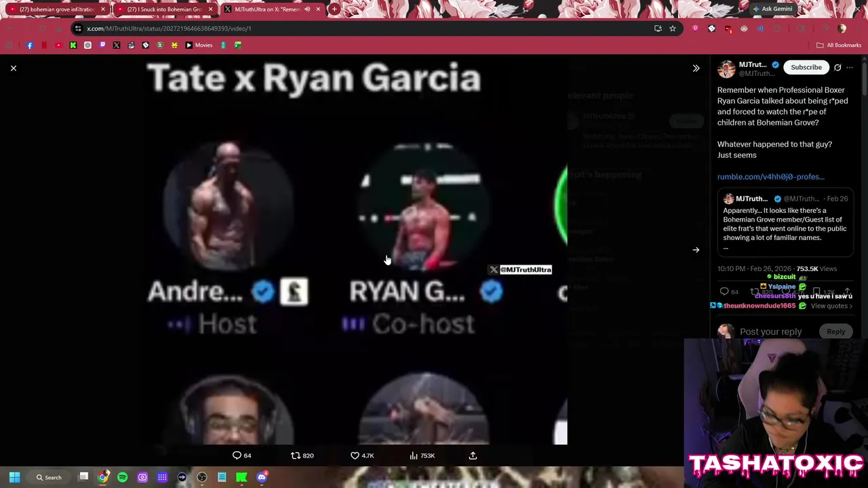
Task: Like the post via 4.7K heart icon
Action: click(x=362, y=455)
